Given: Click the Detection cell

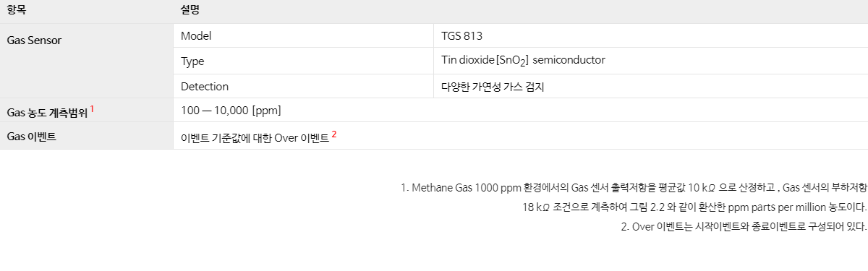Looking at the screenshot, I should pyautogui.click(x=303, y=86).
